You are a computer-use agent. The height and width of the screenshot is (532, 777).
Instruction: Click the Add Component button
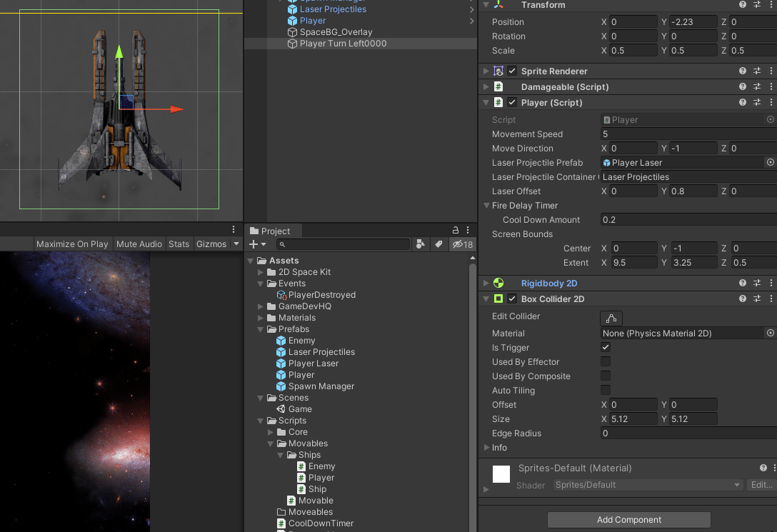(x=628, y=520)
